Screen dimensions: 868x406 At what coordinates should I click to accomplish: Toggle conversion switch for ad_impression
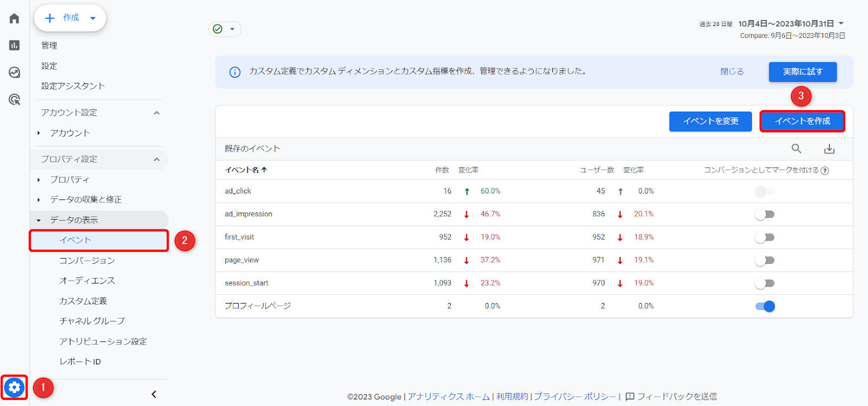764,215
